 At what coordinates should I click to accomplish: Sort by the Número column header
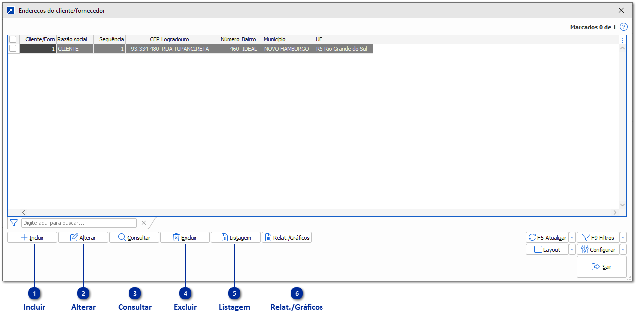coord(228,39)
